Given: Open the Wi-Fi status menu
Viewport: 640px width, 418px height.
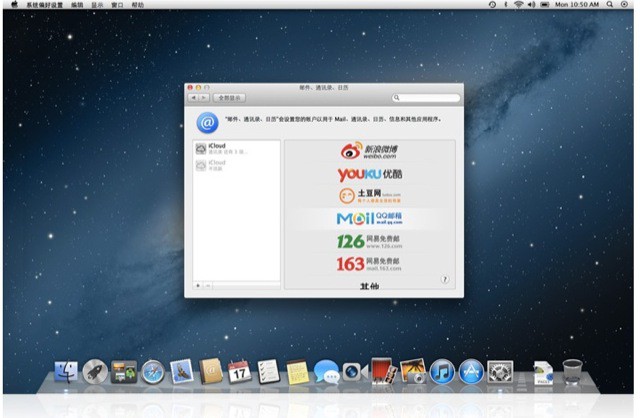Looking at the screenshot, I should (518, 5).
